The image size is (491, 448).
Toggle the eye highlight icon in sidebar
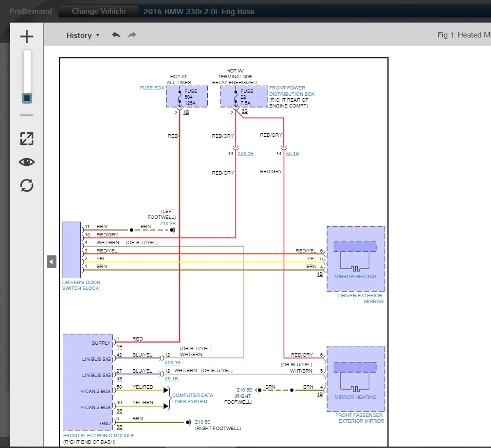pyautogui.click(x=27, y=162)
